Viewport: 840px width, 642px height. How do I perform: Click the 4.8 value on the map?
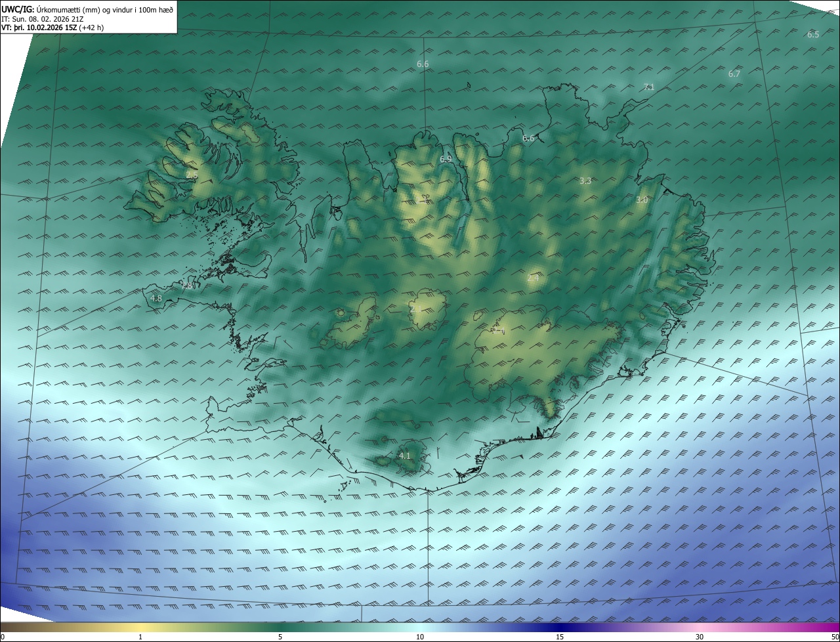(x=156, y=298)
